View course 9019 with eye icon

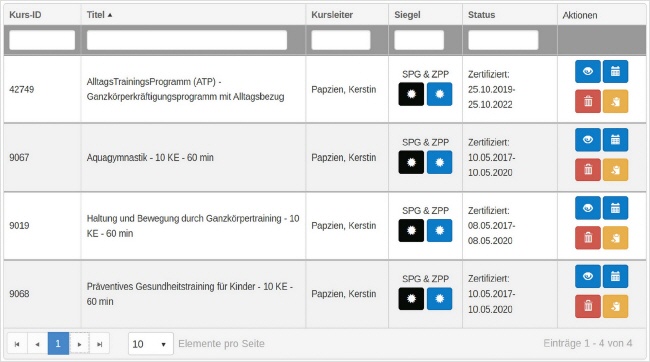(x=587, y=208)
